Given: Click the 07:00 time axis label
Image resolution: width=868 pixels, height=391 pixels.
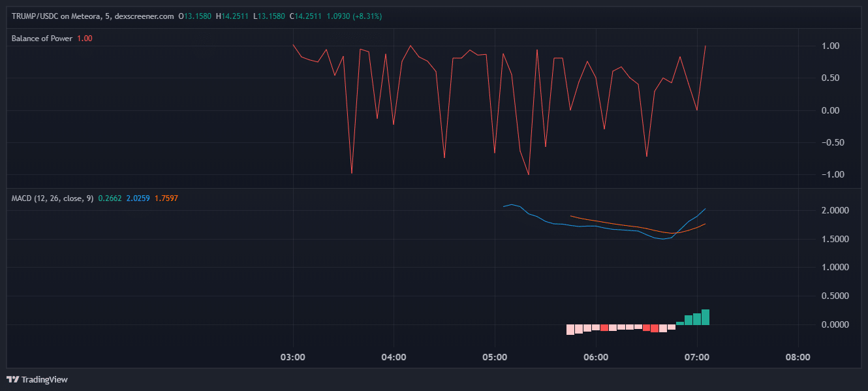Looking at the screenshot, I should click(697, 357).
